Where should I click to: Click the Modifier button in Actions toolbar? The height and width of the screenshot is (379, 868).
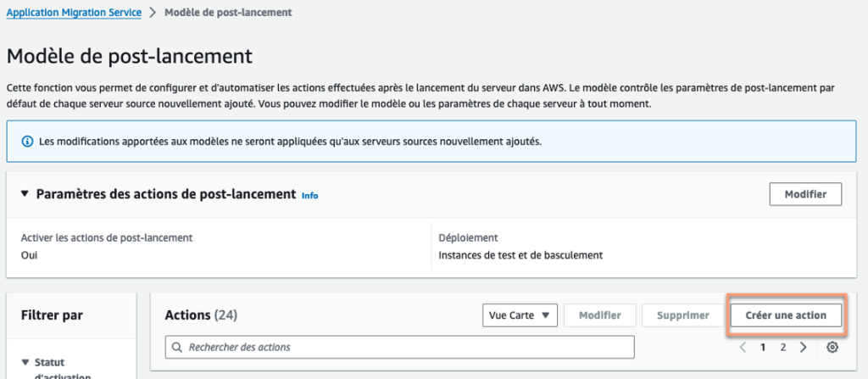(x=599, y=315)
